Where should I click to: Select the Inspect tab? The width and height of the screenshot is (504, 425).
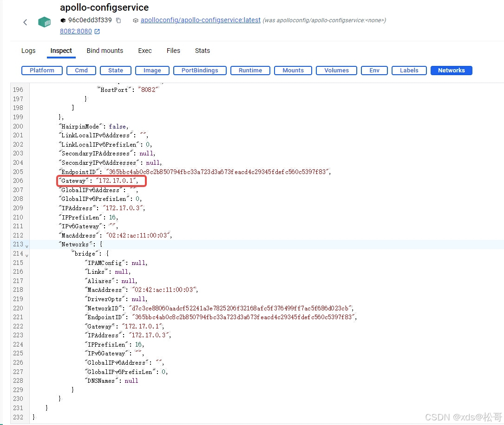pyautogui.click(x=61, y=51)
